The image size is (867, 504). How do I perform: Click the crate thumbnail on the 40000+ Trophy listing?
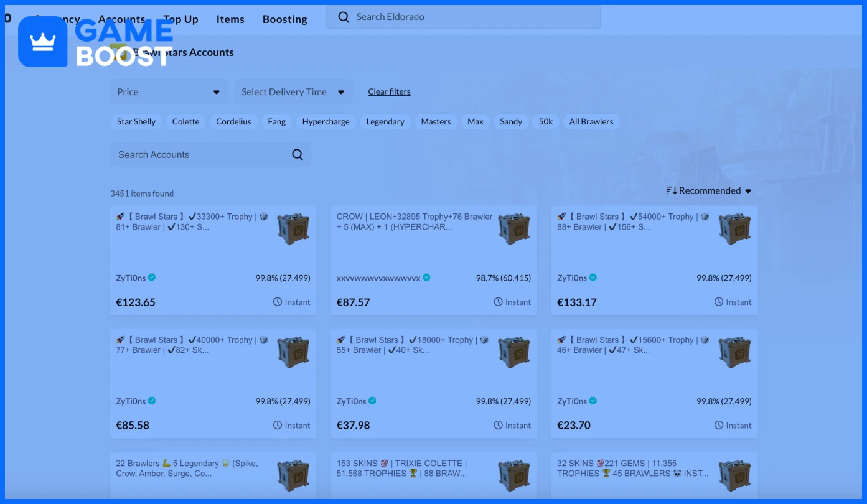(293, 352)
